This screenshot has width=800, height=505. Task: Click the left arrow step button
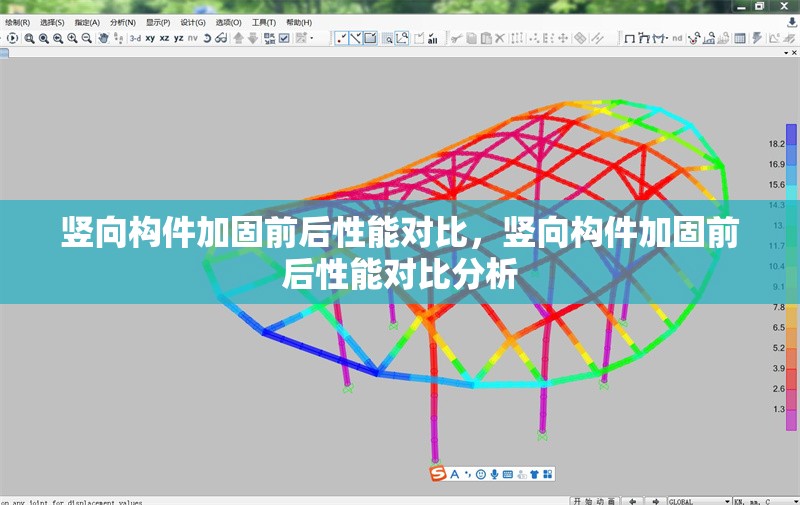(633, 501)
